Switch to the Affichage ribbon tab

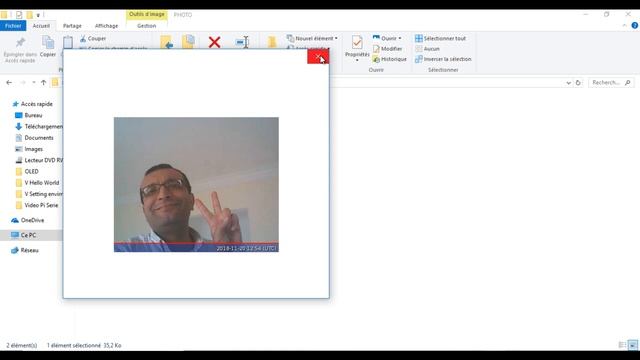tap(106, 26)
